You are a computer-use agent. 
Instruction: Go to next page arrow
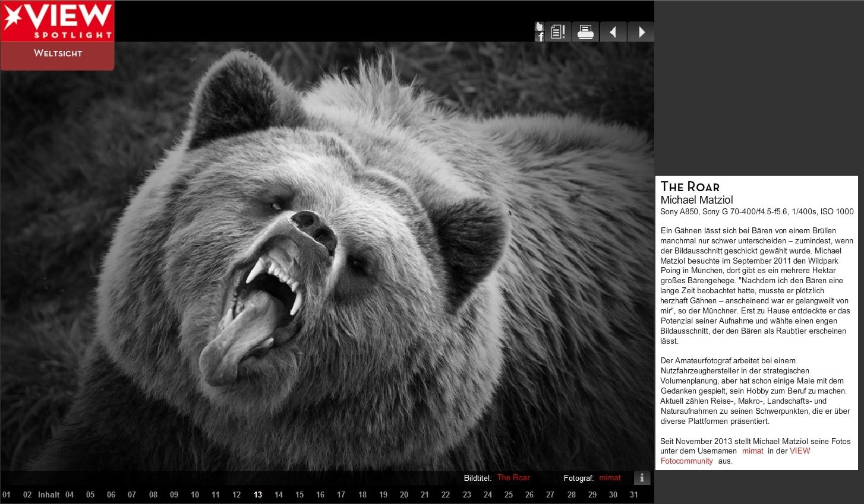(x=641, y=32)
